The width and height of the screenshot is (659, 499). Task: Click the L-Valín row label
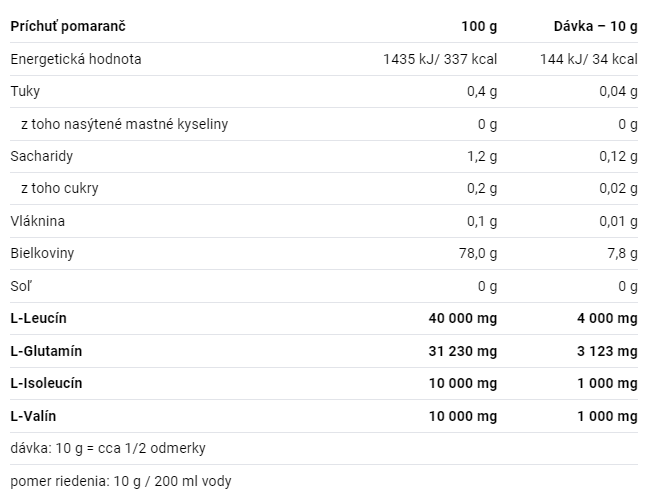point(33,416)
